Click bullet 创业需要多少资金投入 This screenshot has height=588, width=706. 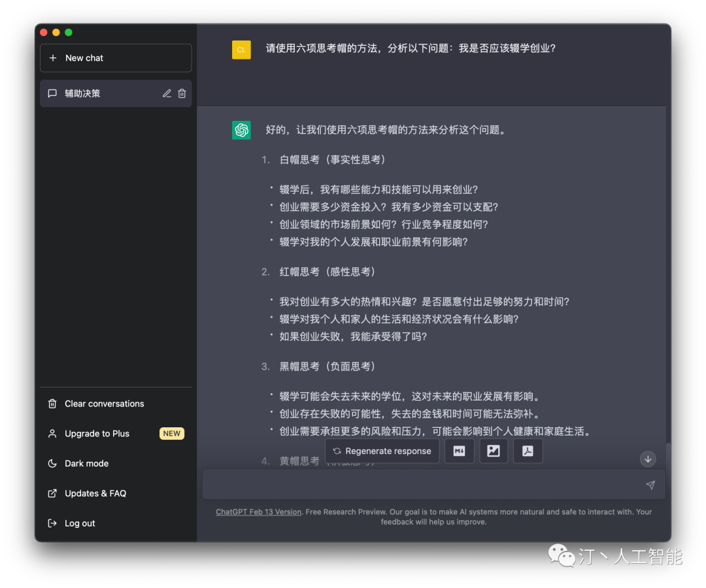pos(388,207)
